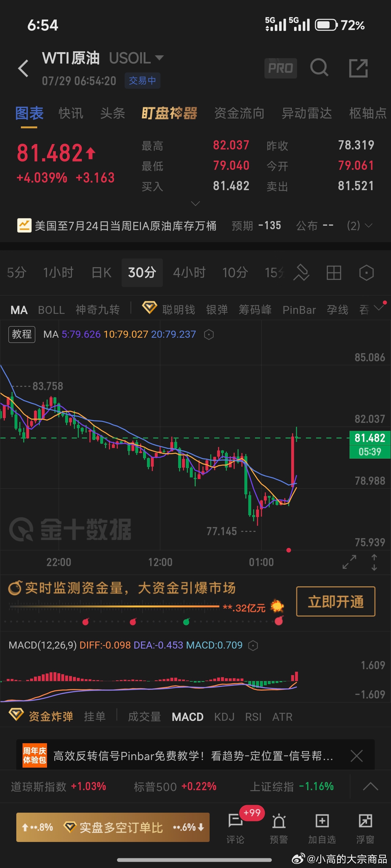This screenshot has height=868, width=391.
Task: Enable the BOLL overlay indicator
Action: (51, 310)
